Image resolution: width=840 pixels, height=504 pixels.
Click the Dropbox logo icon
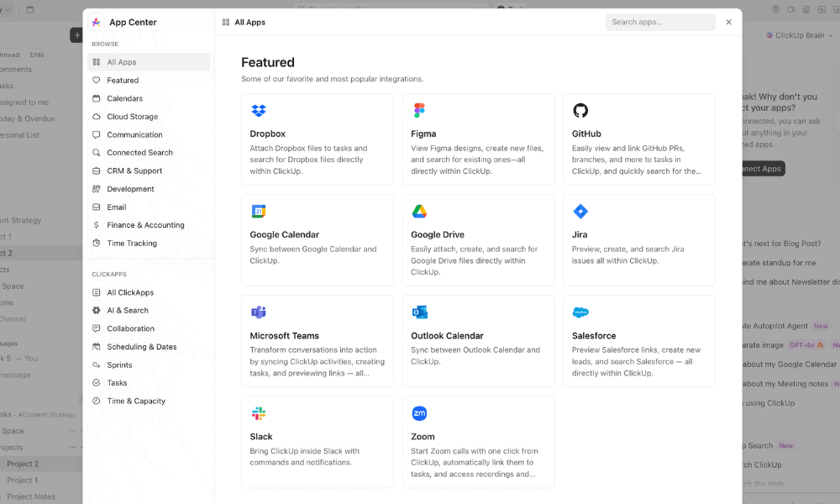[259, 110]
